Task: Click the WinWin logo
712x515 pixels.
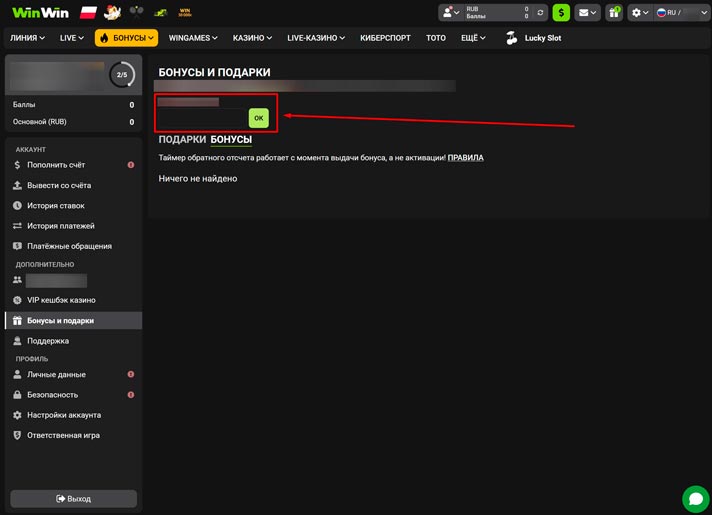Action: [x=40, y=12]
